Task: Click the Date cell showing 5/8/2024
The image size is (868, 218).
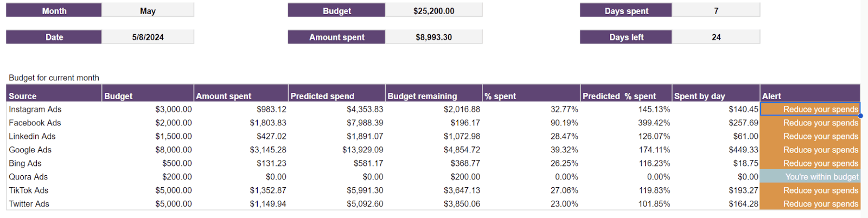Action: 148,37
